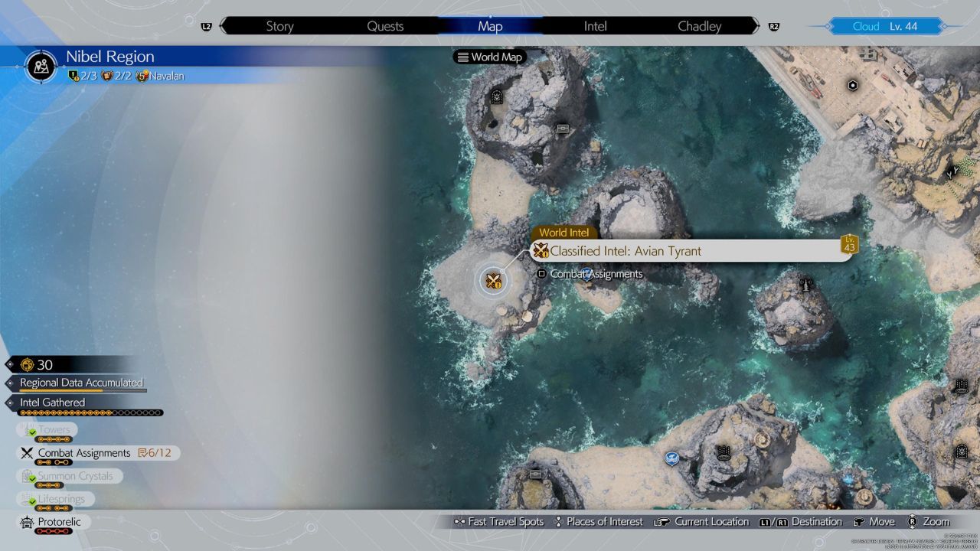Click the Intel Gathered progress dots
This screenshot has height=551, width=980.
(91, 413)
